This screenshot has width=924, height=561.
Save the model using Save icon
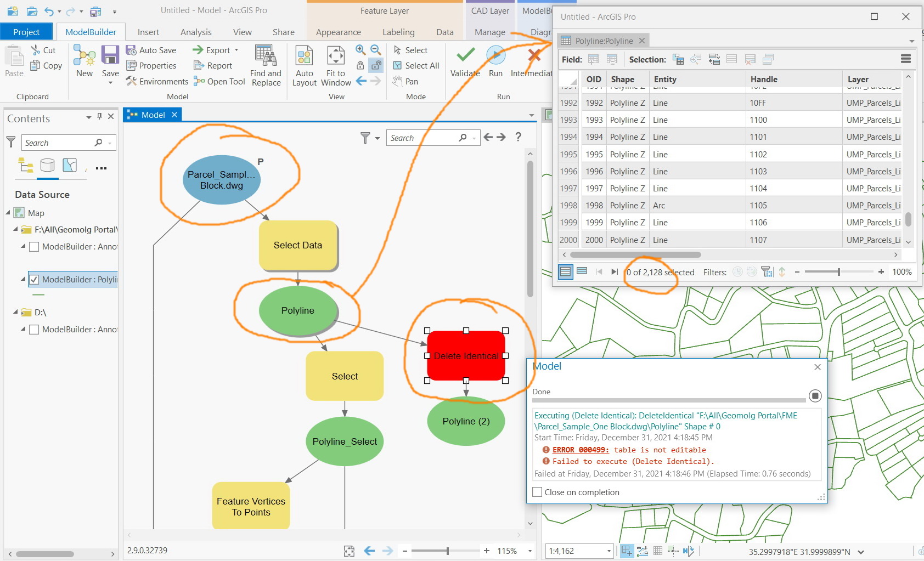110,56
